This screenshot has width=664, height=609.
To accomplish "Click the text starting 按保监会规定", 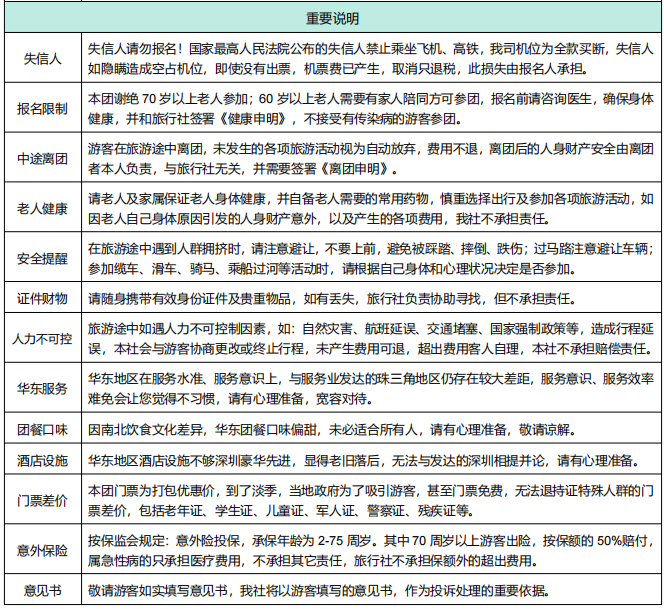I will (x=371, y=550).
